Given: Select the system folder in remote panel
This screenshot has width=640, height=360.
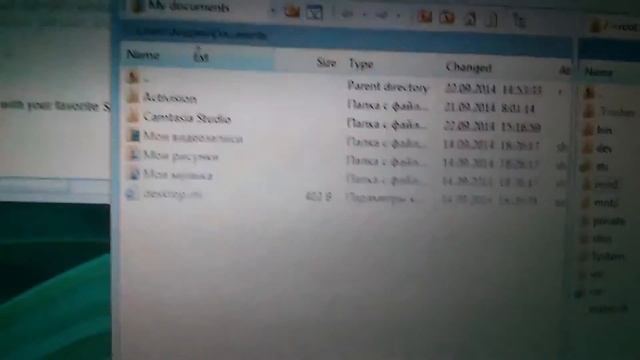Looking at the screenshot, I should (x=607, y=257).
